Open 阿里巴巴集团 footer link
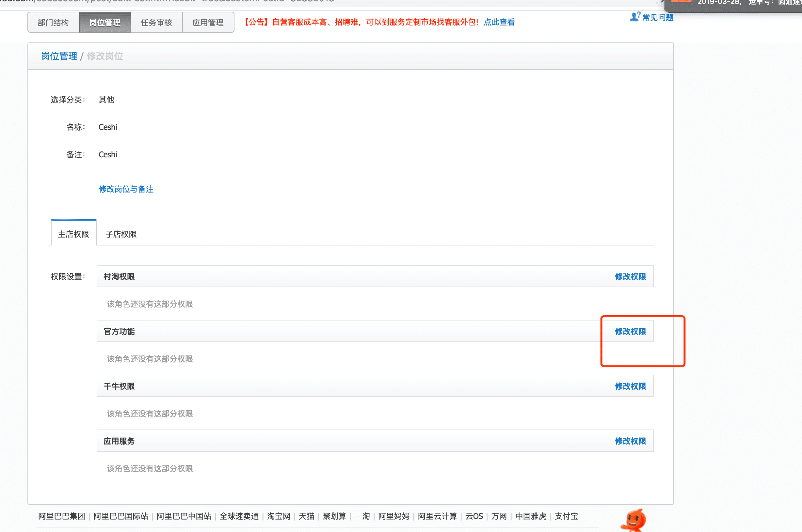This screenshot has height=532, width=802. 61,516
